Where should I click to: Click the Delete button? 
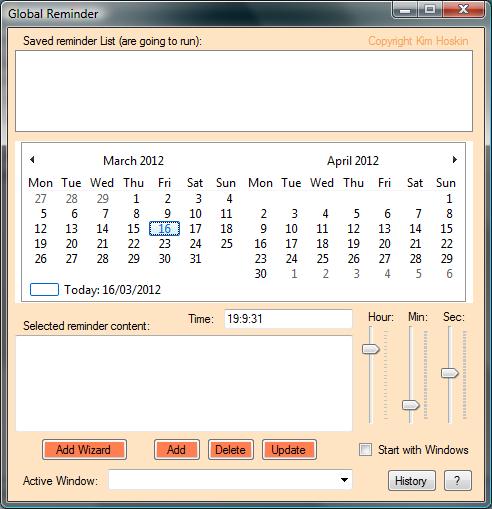(x=231, y=450)
